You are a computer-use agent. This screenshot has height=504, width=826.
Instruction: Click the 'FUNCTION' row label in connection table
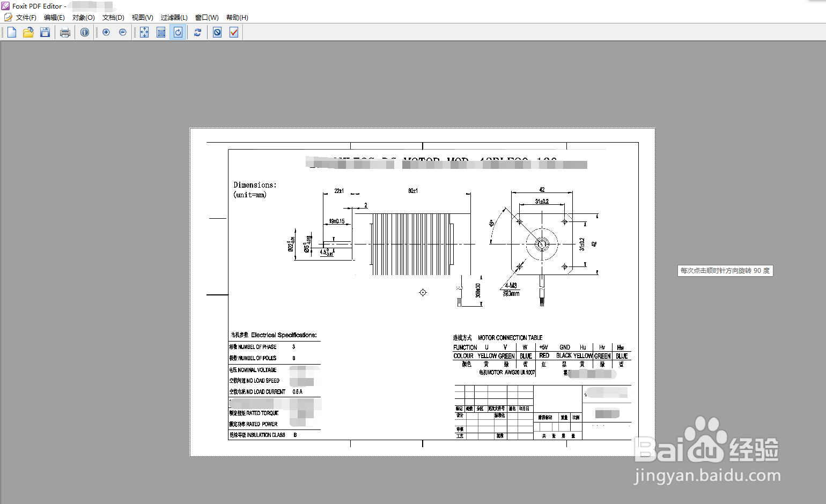point(465,347)
